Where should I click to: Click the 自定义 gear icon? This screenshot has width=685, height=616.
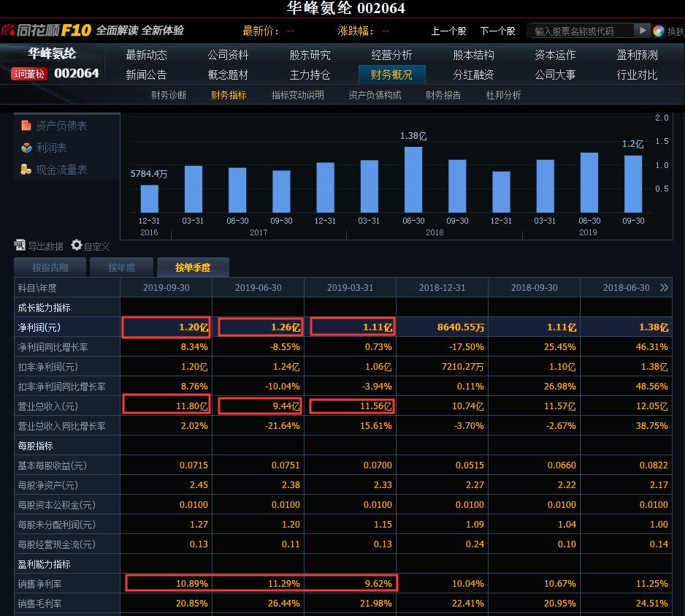point(77,245)
